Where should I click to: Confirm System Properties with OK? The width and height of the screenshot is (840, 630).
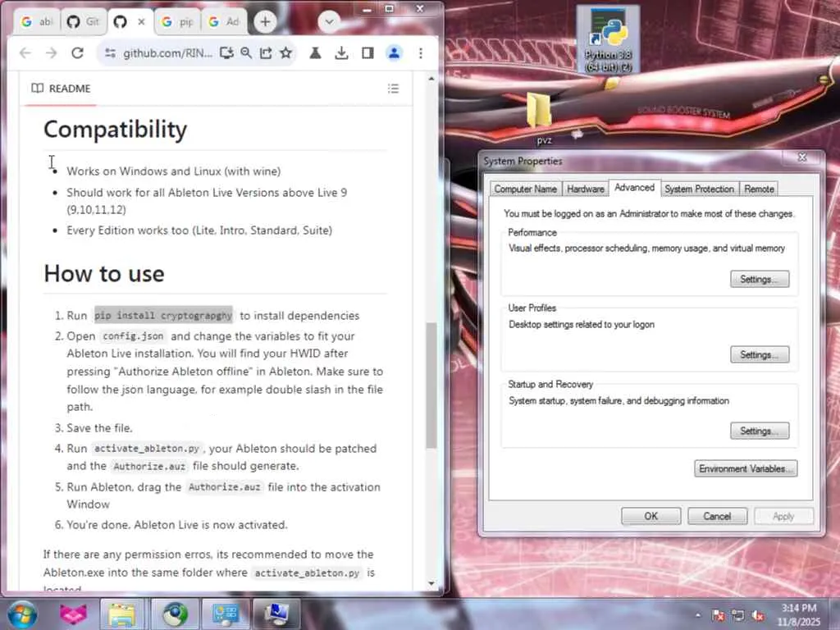click(651, 516)
